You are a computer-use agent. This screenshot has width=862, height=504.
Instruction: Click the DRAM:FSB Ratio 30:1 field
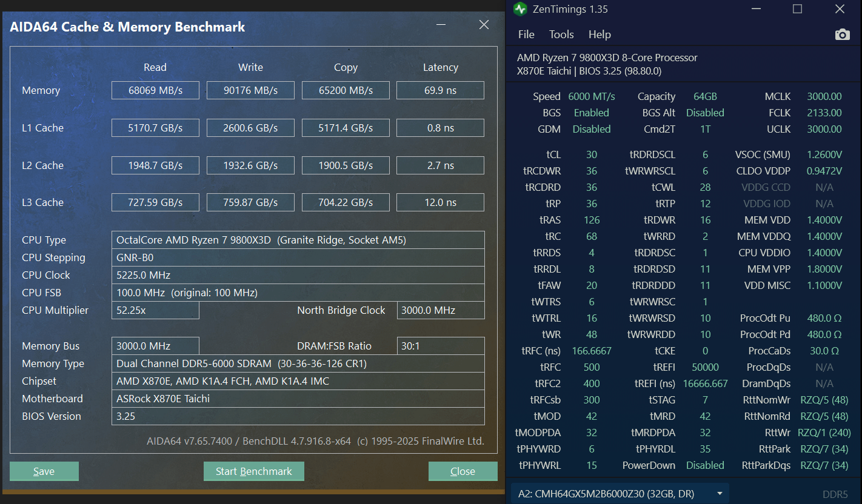click(441, 346)
